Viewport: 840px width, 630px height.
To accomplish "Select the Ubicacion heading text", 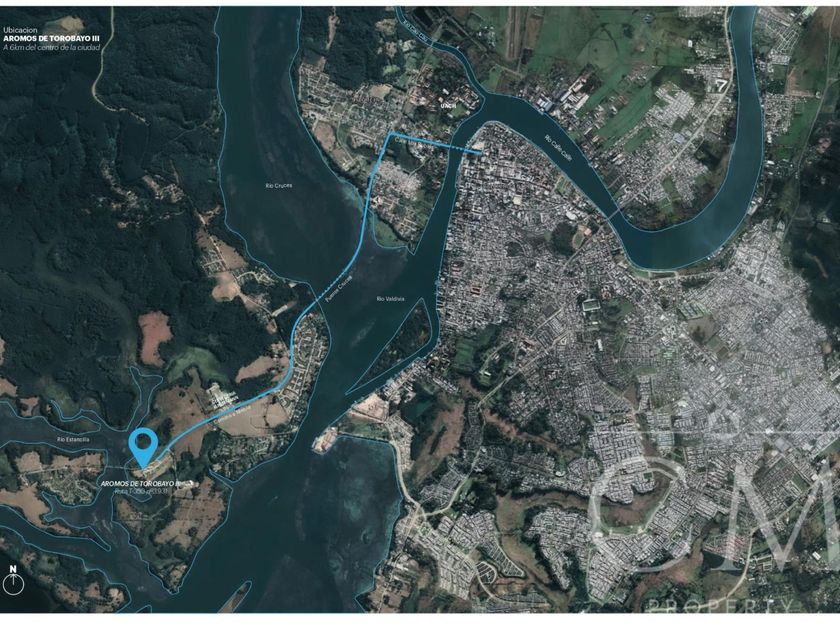I will pos(19,31).
